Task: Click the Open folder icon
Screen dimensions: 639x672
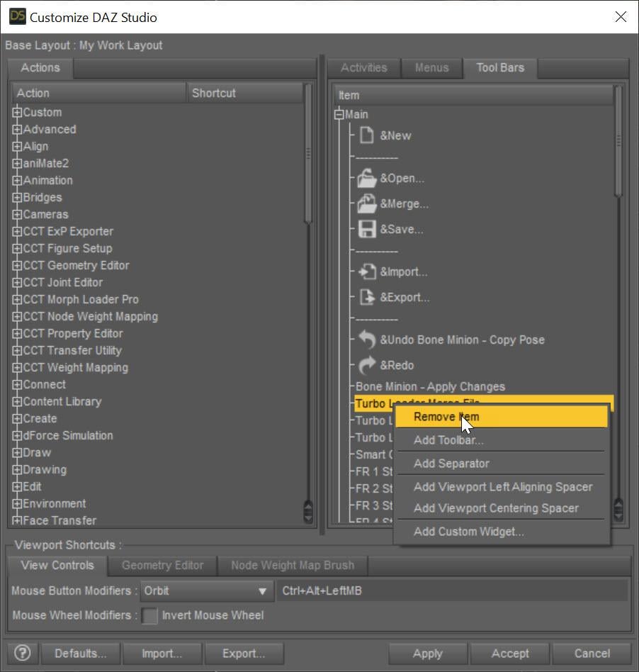Action: pos(367,178)
